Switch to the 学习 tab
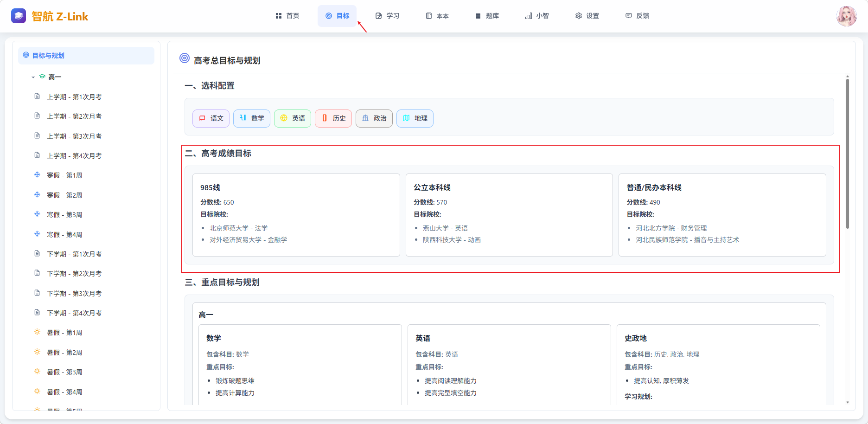The width and height of the screenshot is (868, 424). [387, 16]
